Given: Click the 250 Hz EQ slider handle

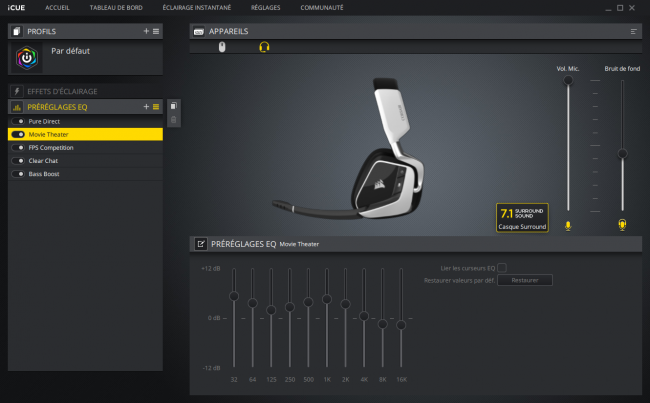Looking at the screenshot, I should tap(290, 307).
